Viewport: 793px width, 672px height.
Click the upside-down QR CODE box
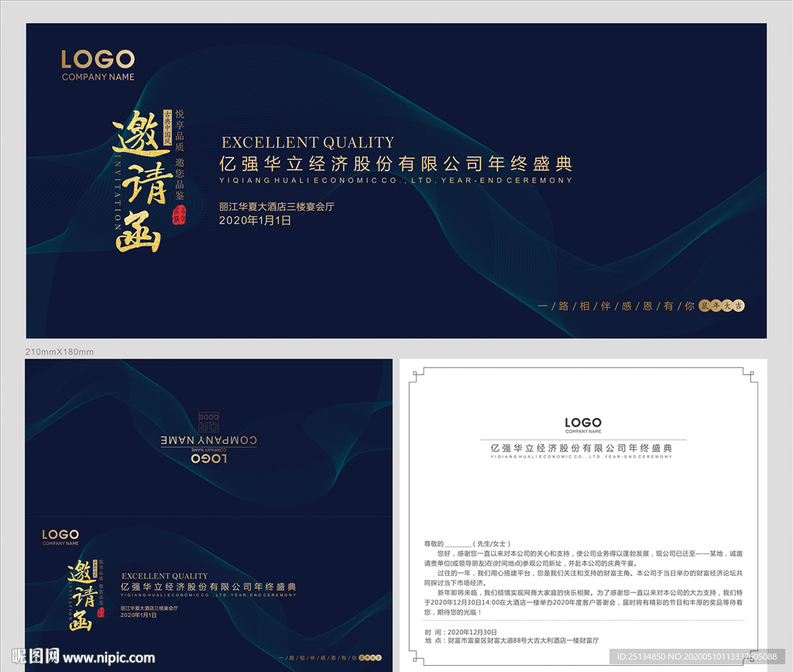[208, 422]
